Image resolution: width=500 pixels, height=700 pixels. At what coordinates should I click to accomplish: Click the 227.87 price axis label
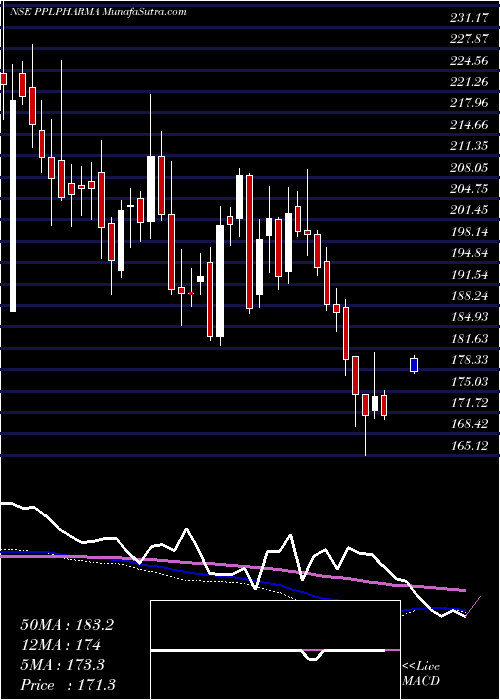[x=468, y=39]
